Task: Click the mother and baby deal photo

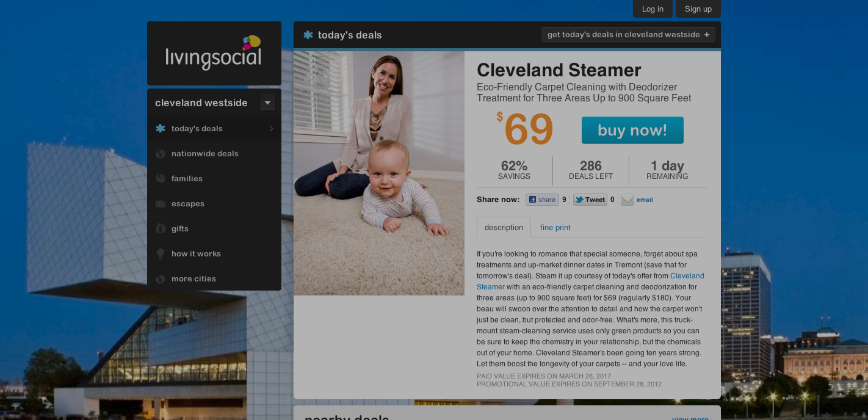Action: point(379,173)
